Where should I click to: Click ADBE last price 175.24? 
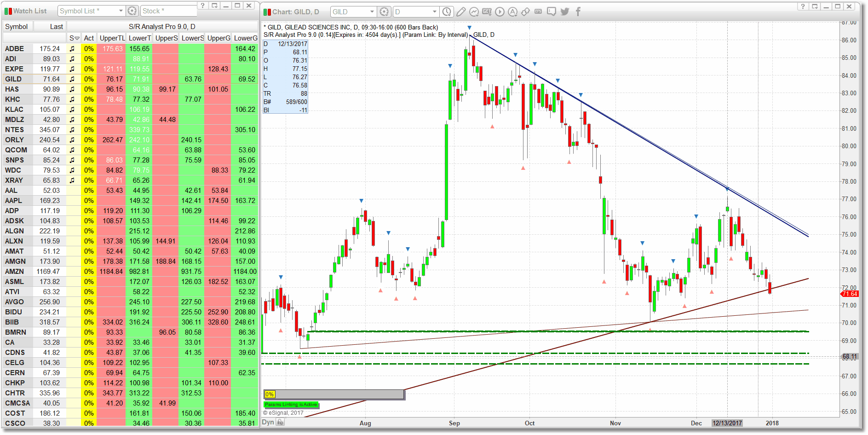coord(50,48)
